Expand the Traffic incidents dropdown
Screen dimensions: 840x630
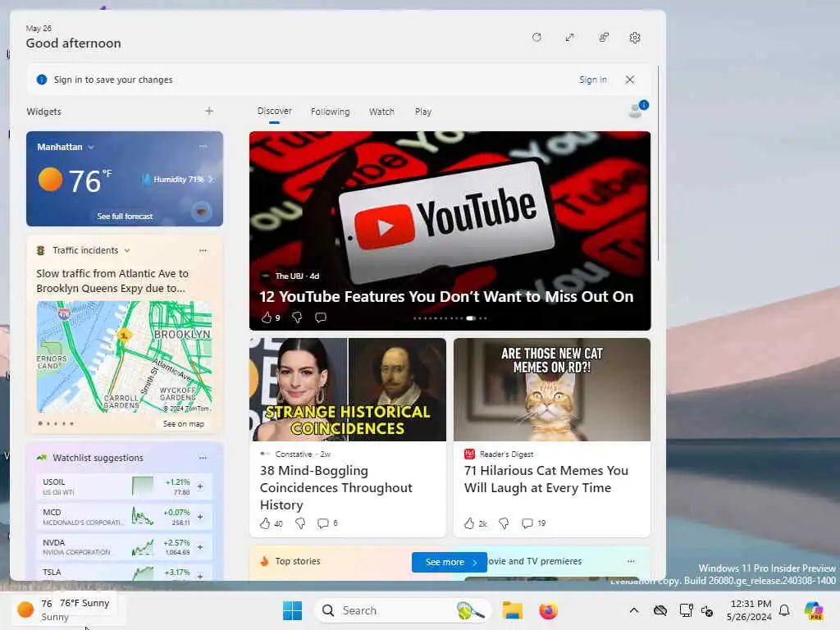pos(127,251)
